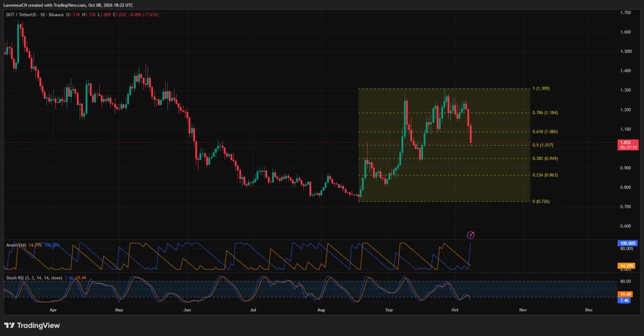
Task: Click the purple lightning bolt icon
Action: (471, 235)
